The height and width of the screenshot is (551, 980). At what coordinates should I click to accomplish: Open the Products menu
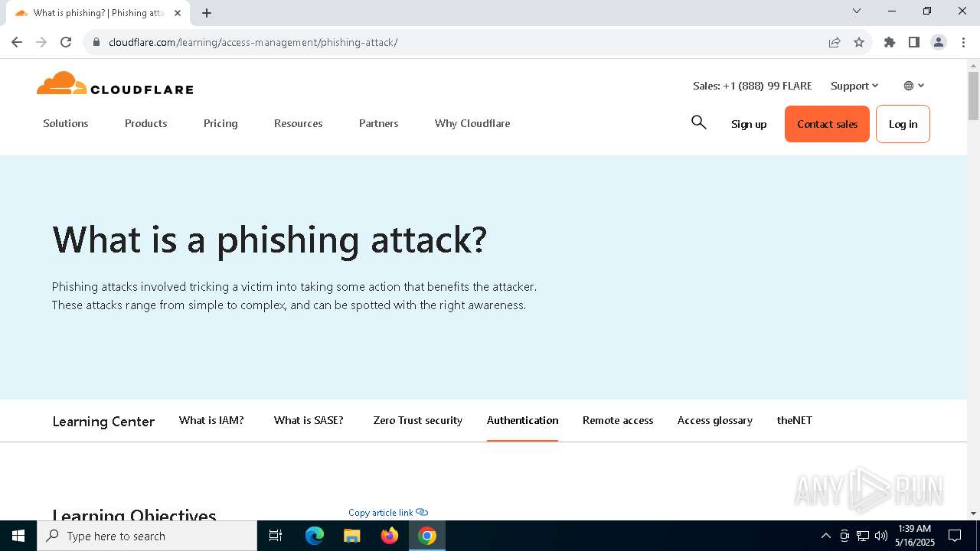pyautogui.click(x=146, y=123)
